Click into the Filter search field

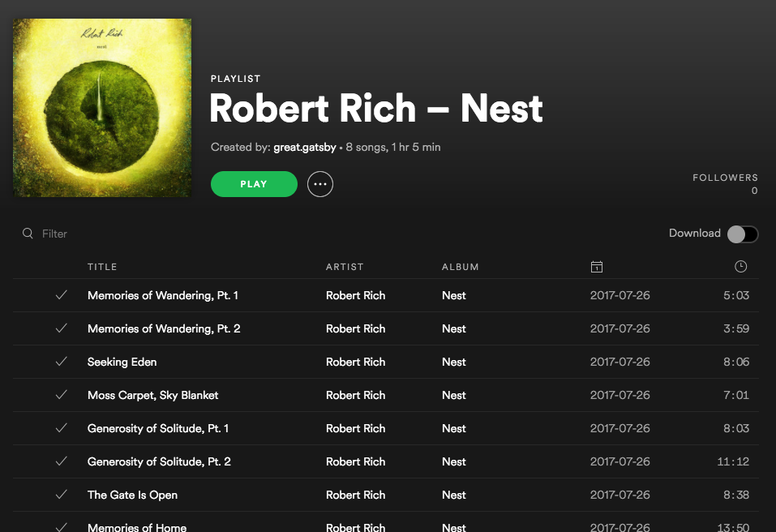54,234
